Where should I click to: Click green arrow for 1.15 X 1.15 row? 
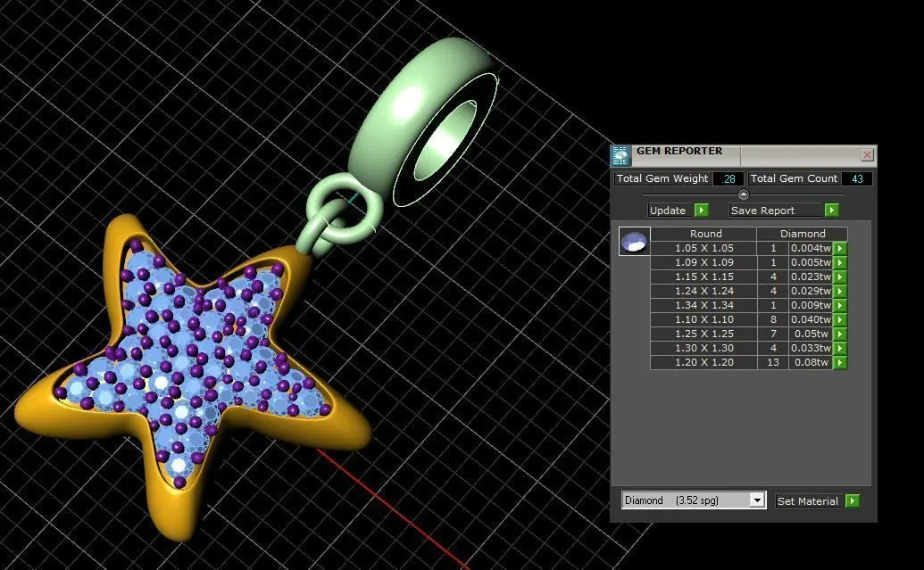coord(840,277)
